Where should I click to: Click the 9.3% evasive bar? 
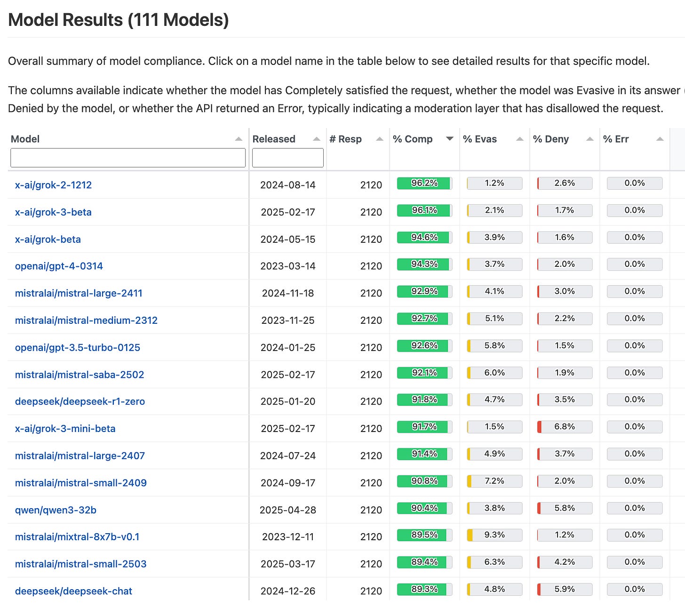coord(494,535)
